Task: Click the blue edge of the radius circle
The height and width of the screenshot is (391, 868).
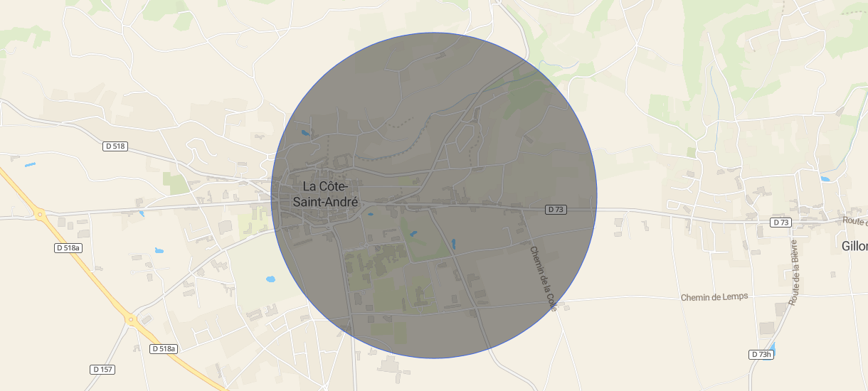Action: 434,33
